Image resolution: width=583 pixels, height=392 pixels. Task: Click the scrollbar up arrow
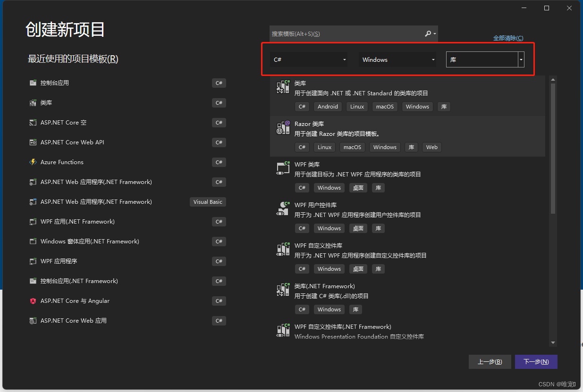pos(553,79)
